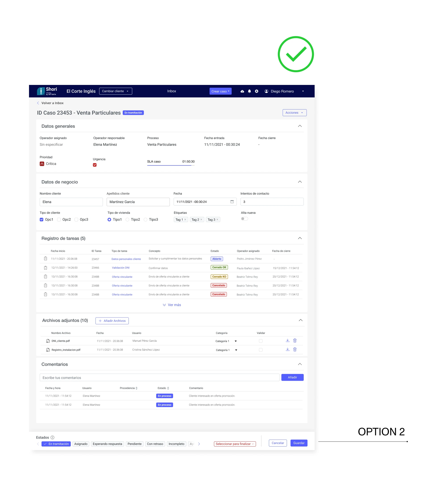Click the Crítica priority icon
This screenshot has height=504, width=432.
click(x=42, y=164)
